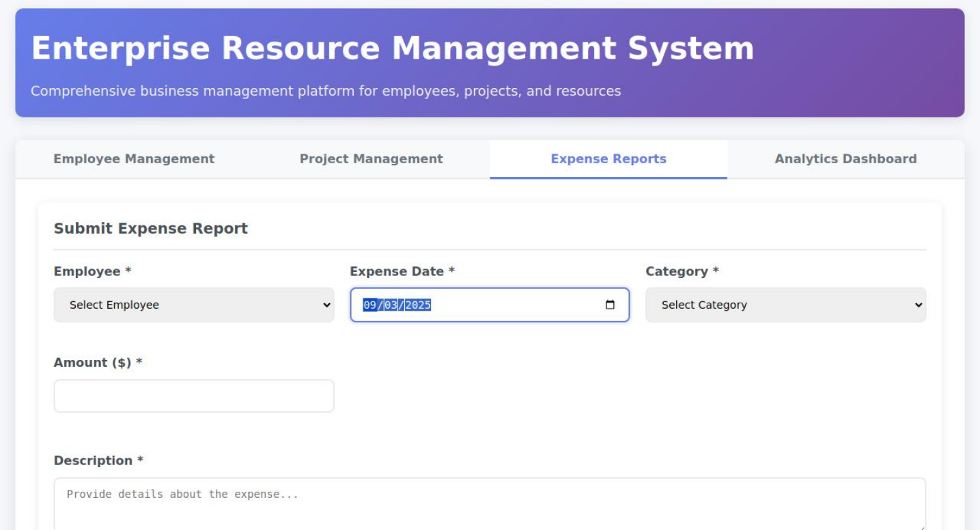The width and height of the screenshot is (980, 530).
Task: Select the Expense Reports tab
Action: point(608,159)
